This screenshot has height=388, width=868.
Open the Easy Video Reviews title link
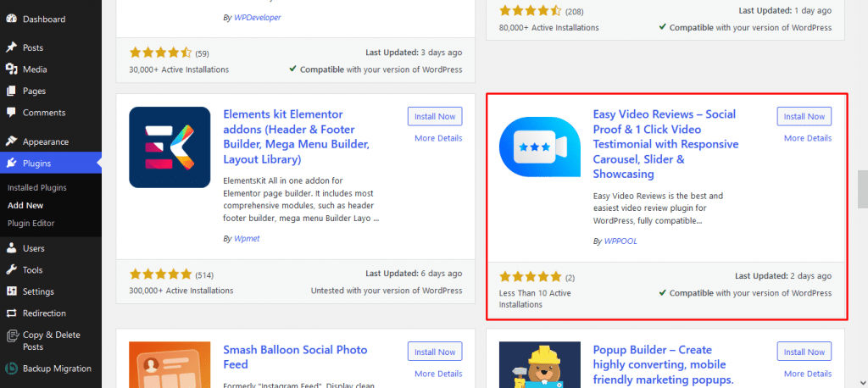[666, 145]
